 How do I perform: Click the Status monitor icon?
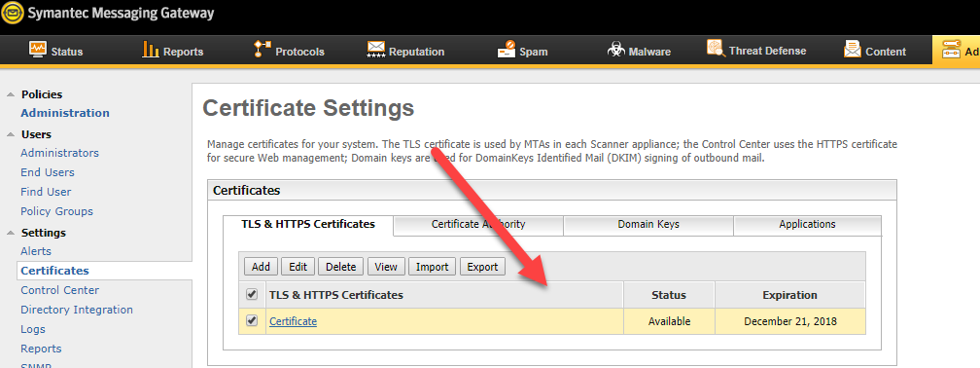tap(38, 49)
